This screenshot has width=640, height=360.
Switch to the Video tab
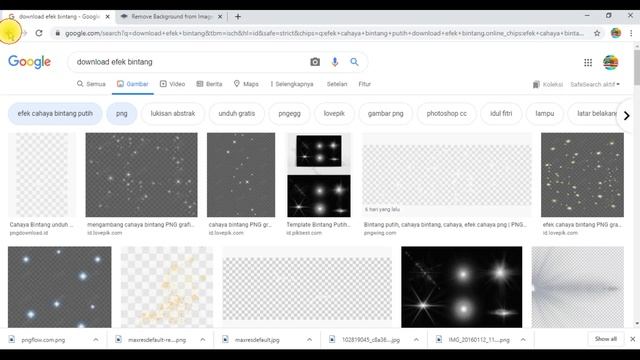tap(172, 84)
